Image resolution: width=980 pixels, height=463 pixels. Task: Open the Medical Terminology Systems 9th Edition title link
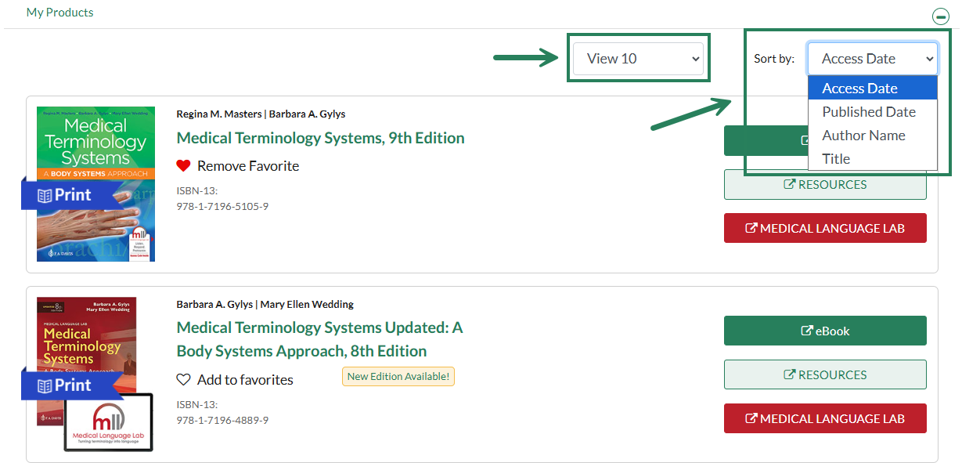pyautogui.click(x=320, y=137)
